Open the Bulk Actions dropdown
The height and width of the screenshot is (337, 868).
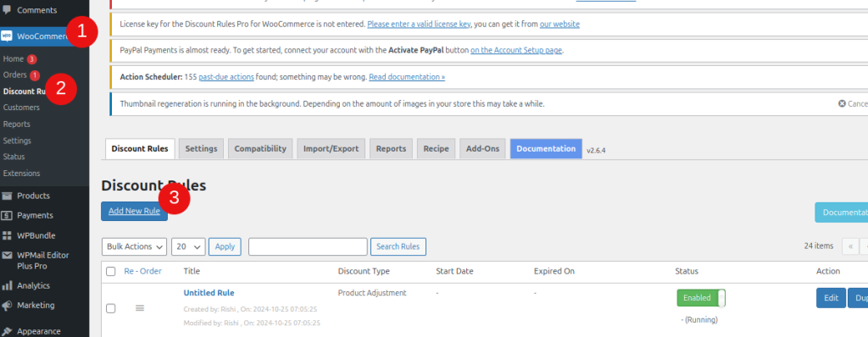tap(135, 246)
